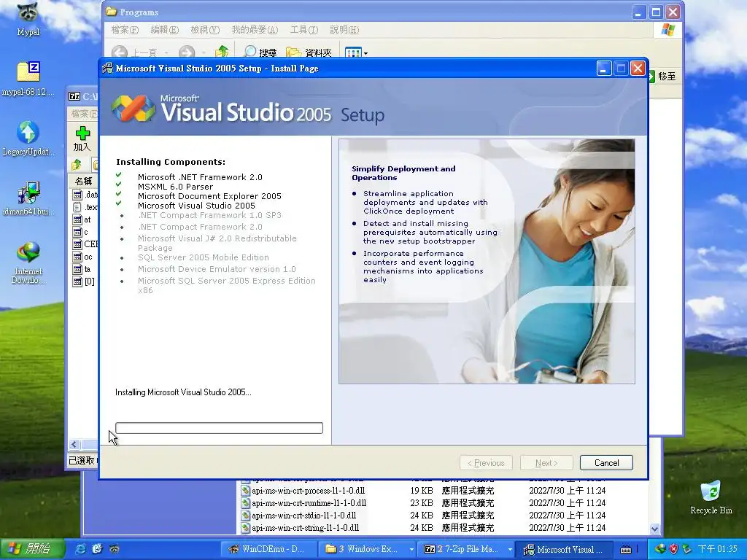Switch to WinCDEmu taskbar button
This screenshot has width=747, height=560.
click(x=269, y=549)
